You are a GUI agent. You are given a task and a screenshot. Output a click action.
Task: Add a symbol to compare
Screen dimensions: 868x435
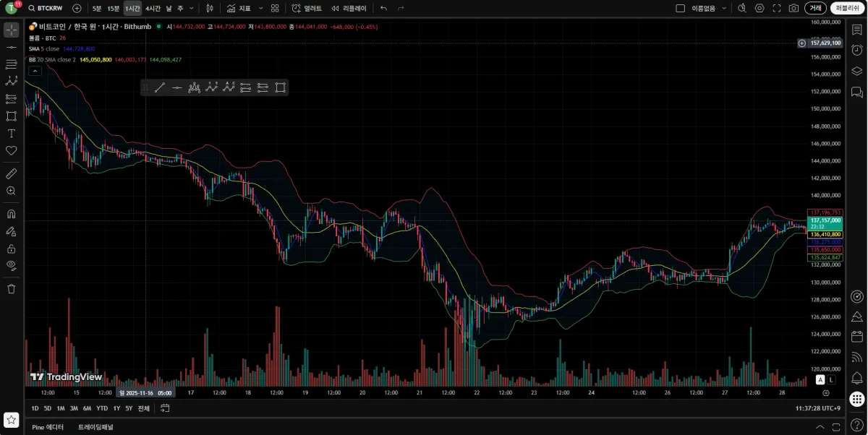(x=77, y=8)
